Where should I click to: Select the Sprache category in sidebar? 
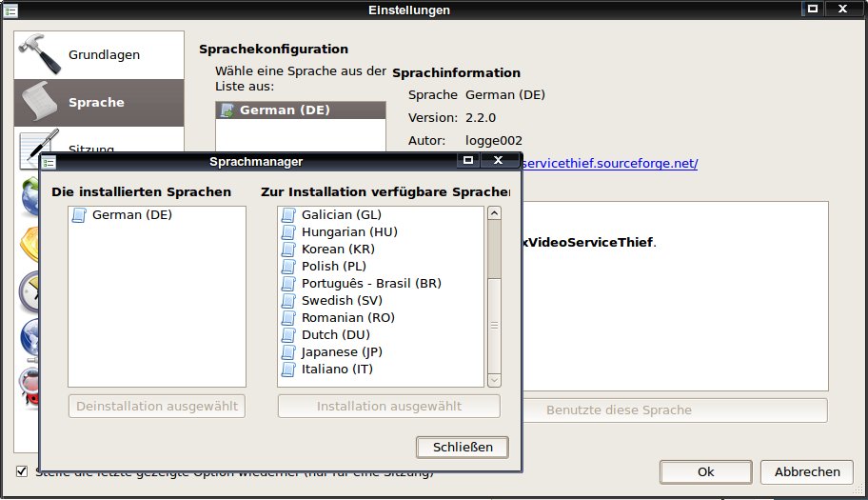(99, 103)
